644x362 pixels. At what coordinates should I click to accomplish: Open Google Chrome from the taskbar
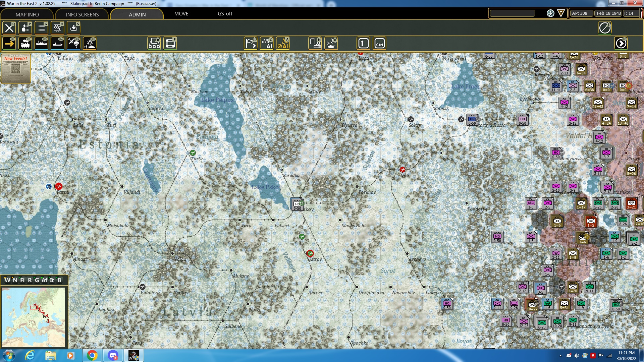tap(92, 355)
